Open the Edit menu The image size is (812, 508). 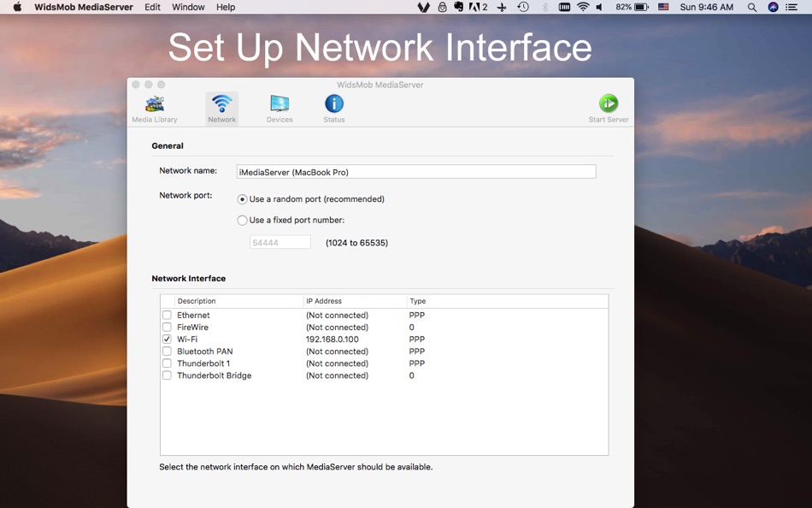coord(152,7)
